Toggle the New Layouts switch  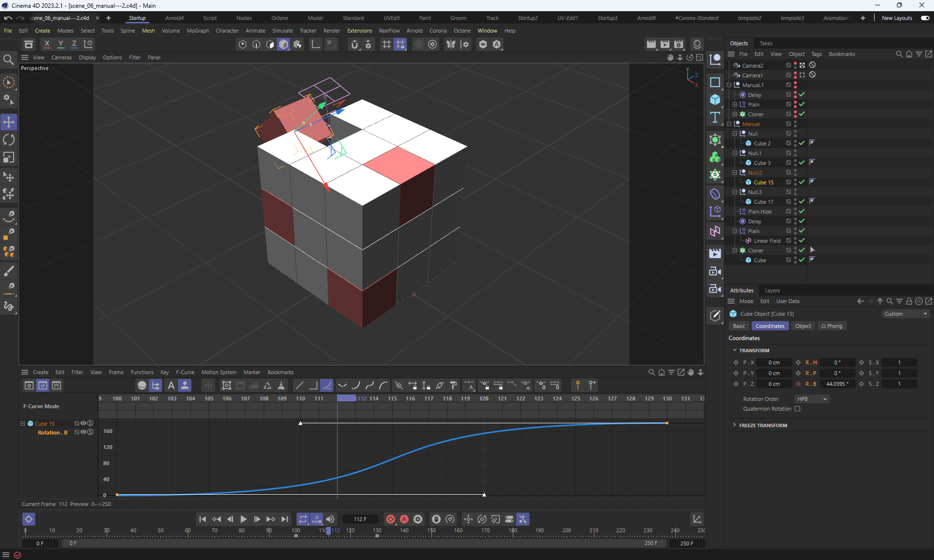tap(925, 18)
